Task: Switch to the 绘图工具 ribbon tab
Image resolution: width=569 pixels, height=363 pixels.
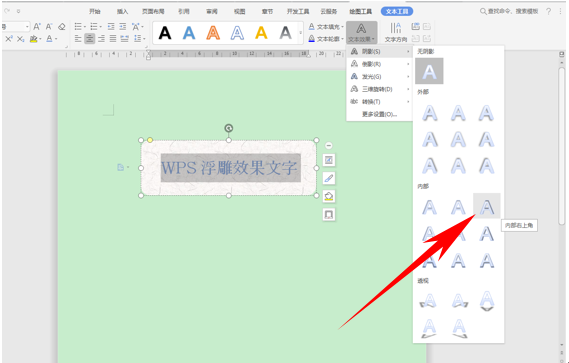Action: [x=361, y=12]
